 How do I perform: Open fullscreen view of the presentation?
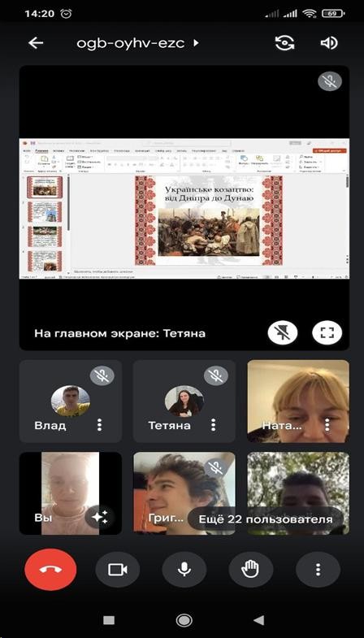point(327,333)
